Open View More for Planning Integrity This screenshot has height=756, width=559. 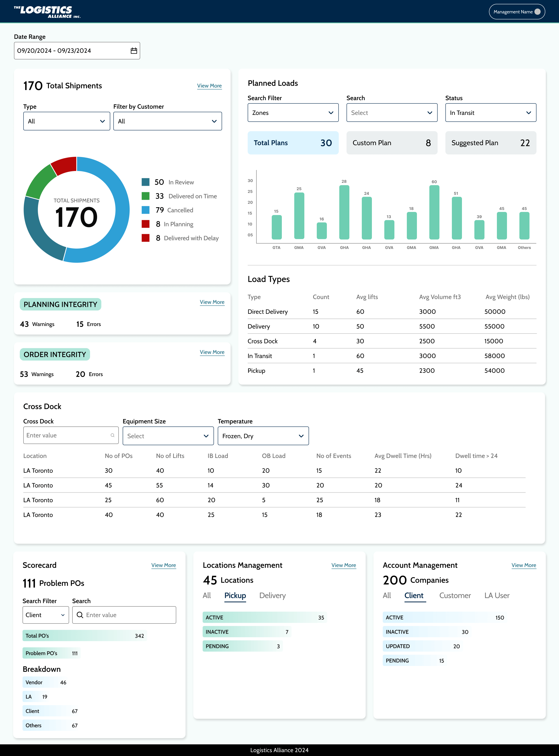[x=212, y=302]
